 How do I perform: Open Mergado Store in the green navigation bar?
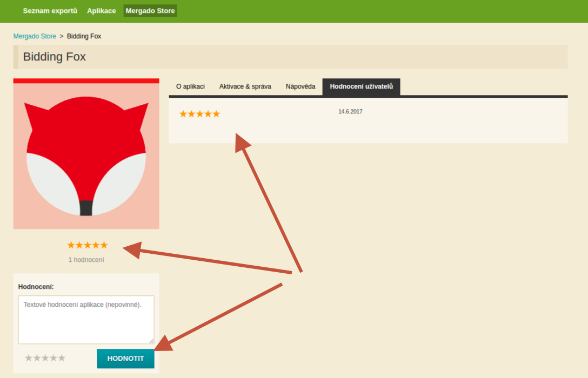click(x=150, y=11)
